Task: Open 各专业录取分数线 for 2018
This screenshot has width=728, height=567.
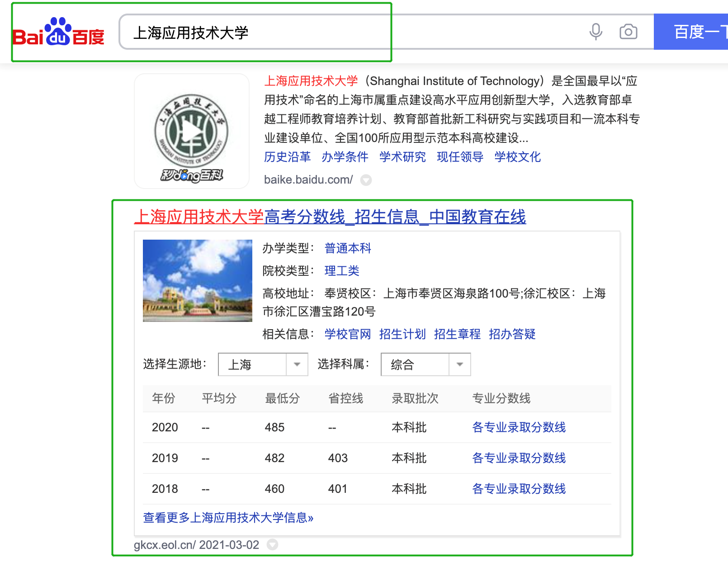Action: click(x=519, y=489)
